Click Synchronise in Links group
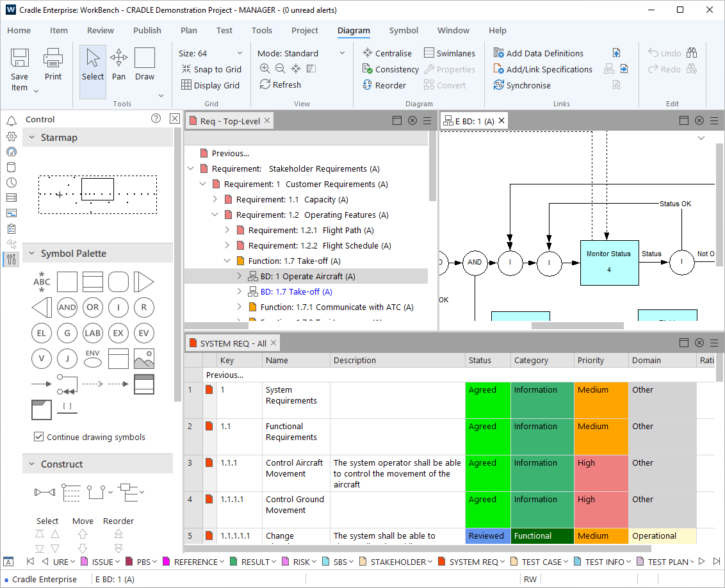Image resolution: width=725 pixels, height=588 pixels. pos(522,86)
